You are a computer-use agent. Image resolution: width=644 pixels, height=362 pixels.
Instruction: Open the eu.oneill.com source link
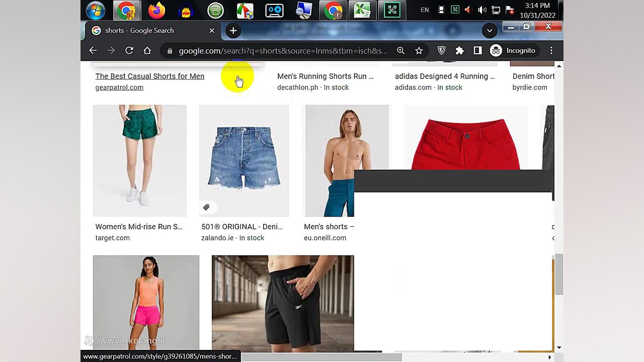[325, 238]
